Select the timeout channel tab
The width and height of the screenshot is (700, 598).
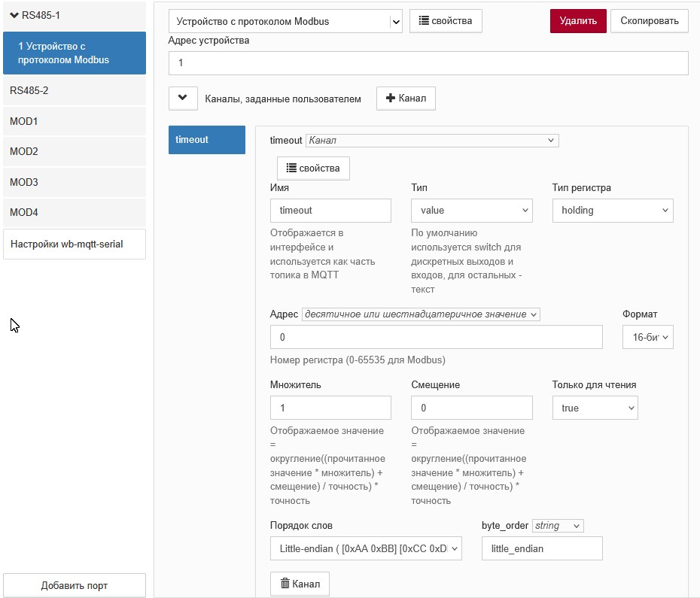tap(207, 140)
